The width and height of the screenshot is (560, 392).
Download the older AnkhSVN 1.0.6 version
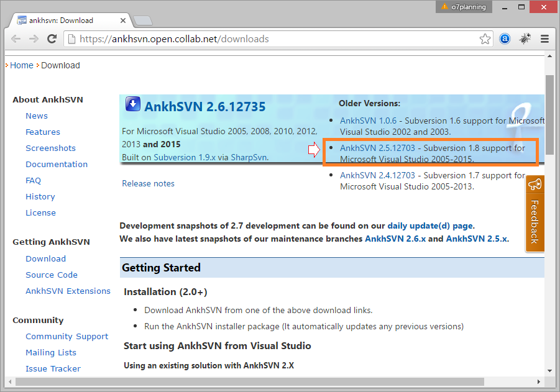click(x=368, y=121)
